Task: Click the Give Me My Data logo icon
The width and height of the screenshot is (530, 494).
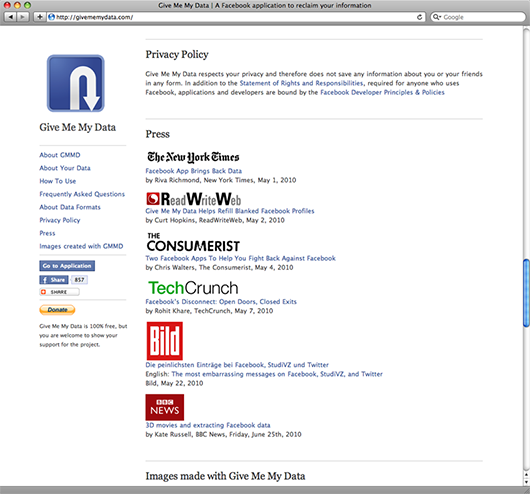Action: 76,83
